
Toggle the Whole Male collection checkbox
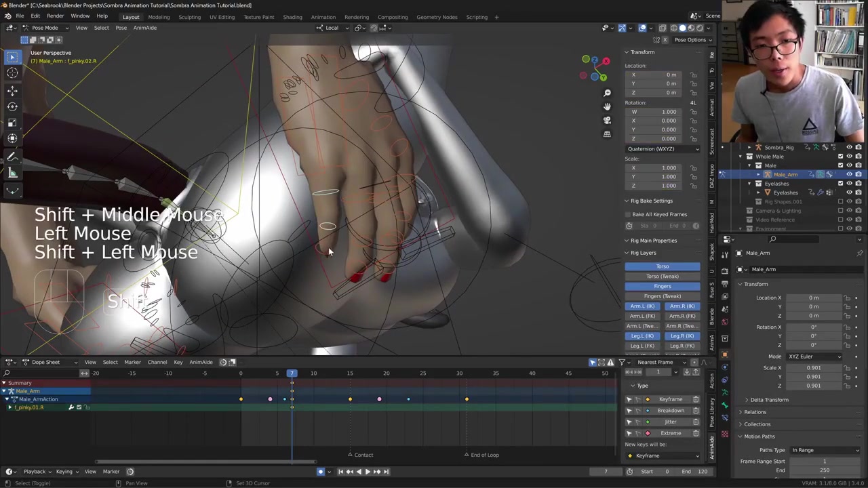tap(840, 157)
